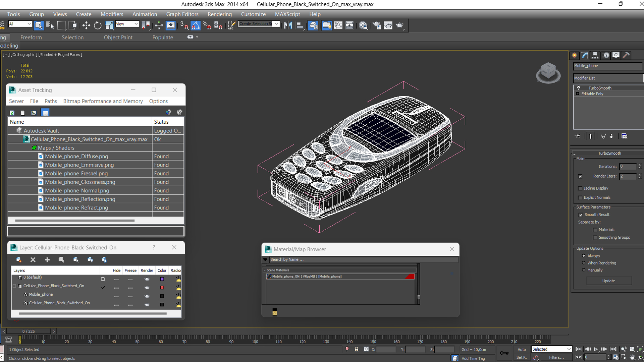Viewport: 644px width, 362px height.
Task: Open the Hierarchy command panel tab
Action: click(595, 55)
